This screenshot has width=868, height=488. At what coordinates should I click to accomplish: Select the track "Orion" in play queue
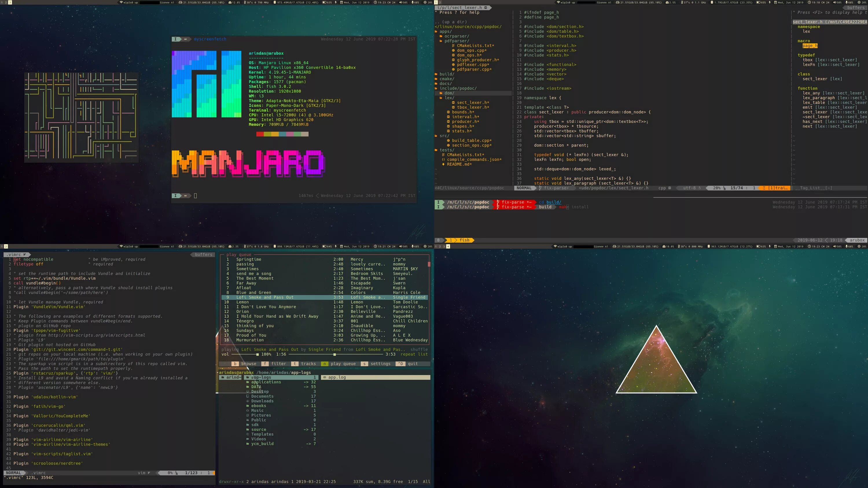tap(325, 312)
